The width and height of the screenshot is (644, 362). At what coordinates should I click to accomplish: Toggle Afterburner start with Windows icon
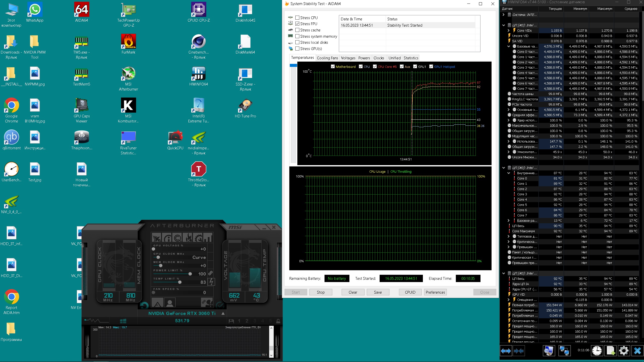(123, 321)
